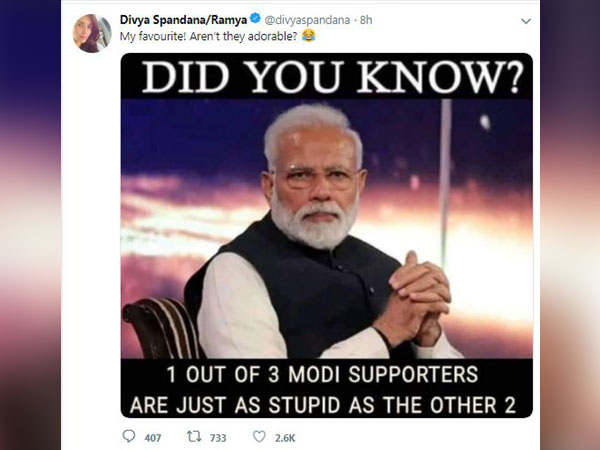Like the tweet with the heart icon
600x450 pixels.
click(x=259, y=436)
